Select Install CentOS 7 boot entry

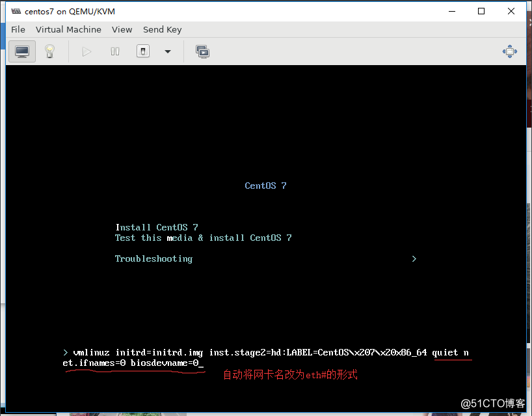(157, 227)
